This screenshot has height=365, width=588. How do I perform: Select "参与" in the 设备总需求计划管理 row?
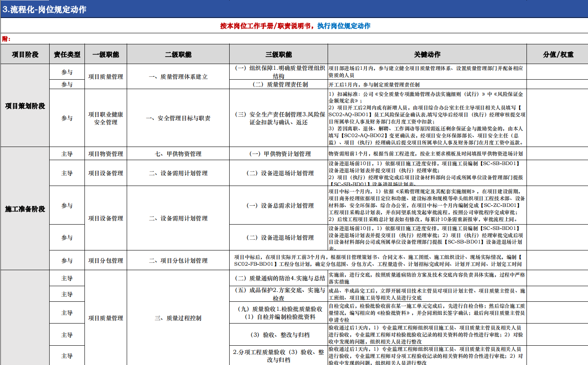pos(67,206)
